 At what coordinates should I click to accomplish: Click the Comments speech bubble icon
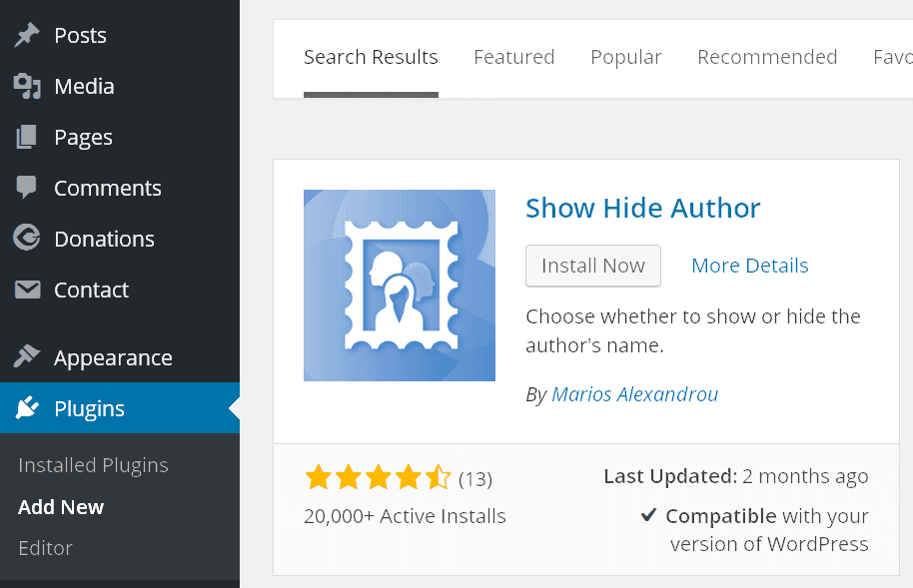coord(27,188)
